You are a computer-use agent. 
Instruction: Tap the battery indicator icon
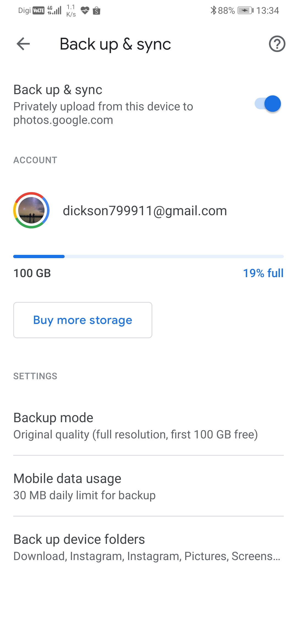click(245, 10)
